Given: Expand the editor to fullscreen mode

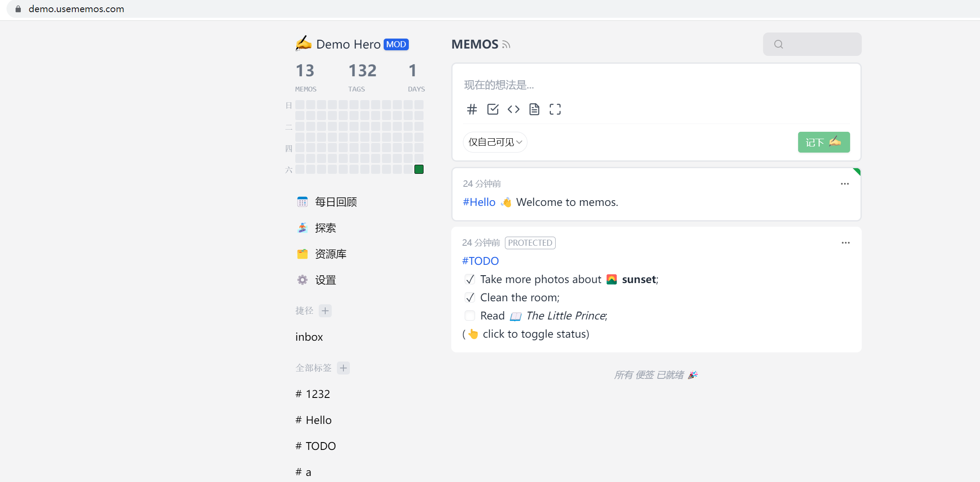Looking at the screenshot, I should pyautogui.click(x=555, y=109).
